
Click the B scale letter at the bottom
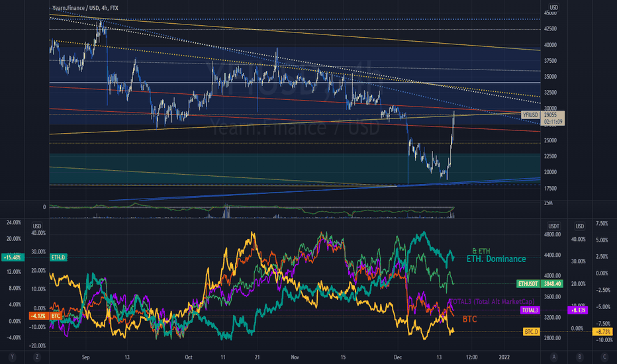[x=579, y=357]
